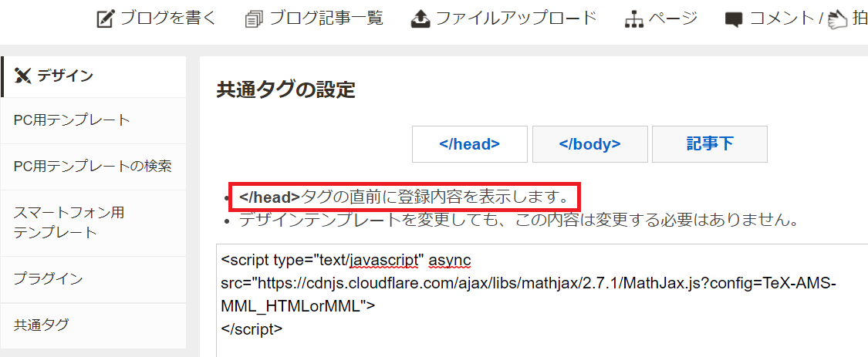
Task: Go to the ページ menu label
Action: click(673, 19)
